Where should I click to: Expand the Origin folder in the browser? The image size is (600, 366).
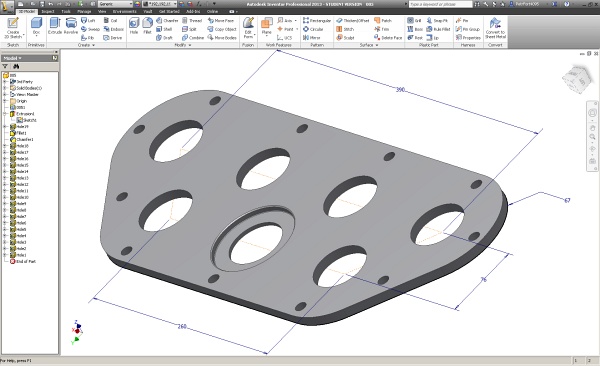[x=5, y=101]
